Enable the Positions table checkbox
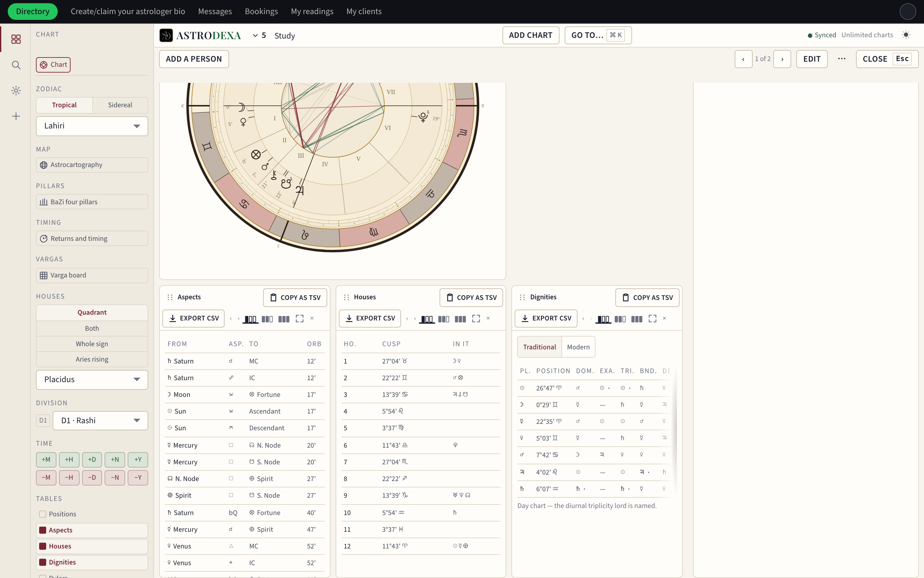This screenshot has height=578, width=924. [x=43, y=514]
